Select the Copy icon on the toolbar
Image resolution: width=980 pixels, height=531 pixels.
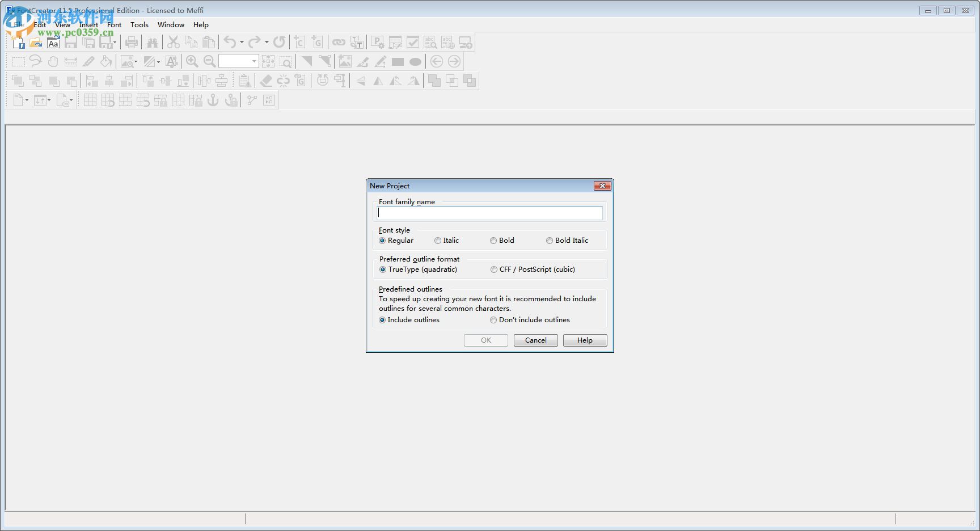pos(191,42)
